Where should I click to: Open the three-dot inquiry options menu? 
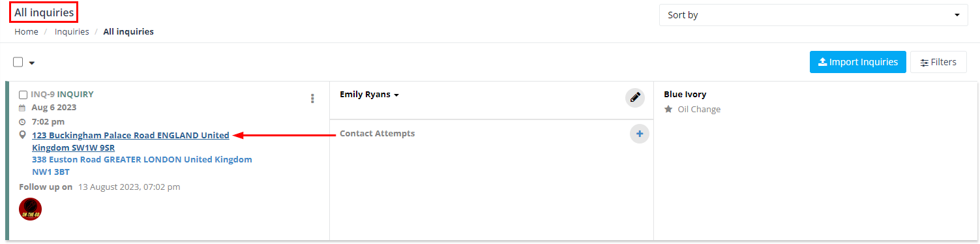tap(312, 99)
